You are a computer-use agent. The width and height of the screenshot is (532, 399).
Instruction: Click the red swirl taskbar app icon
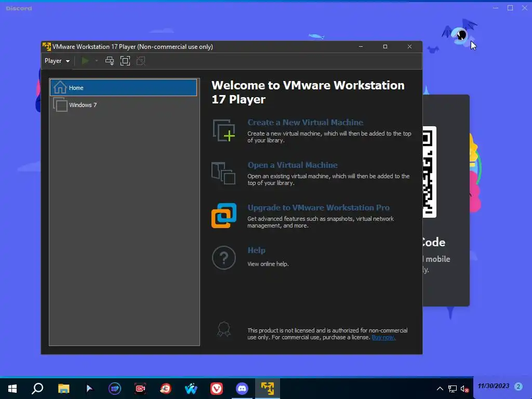click(x=166, y=389)
